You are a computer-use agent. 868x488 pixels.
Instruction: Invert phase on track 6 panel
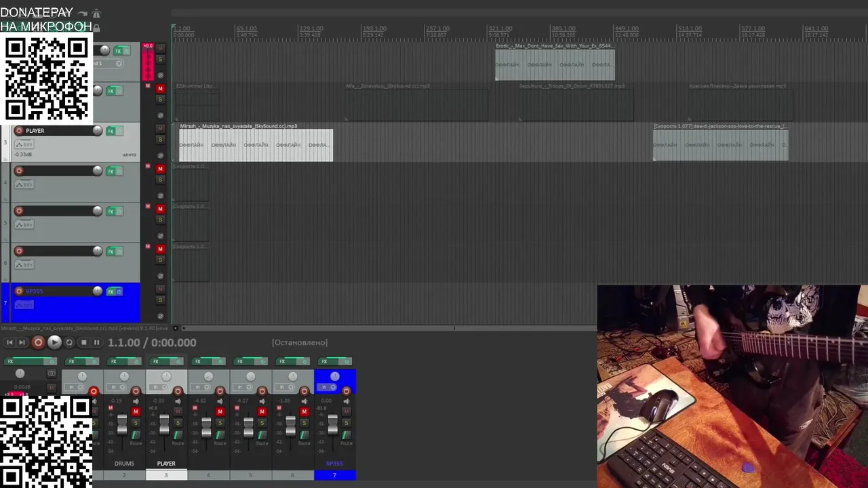tap(160, 276)
